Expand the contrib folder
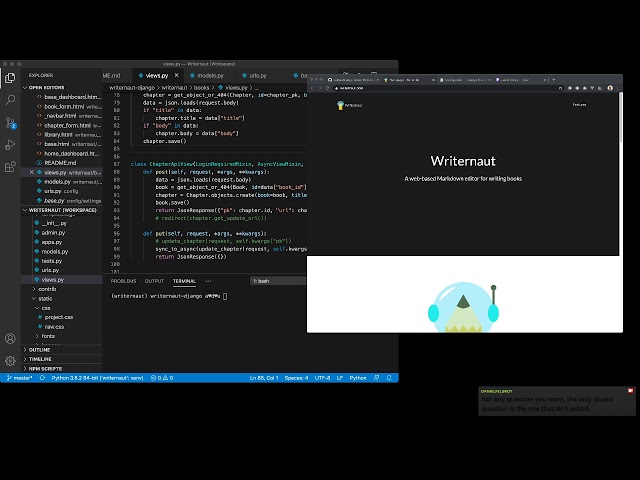Viewport: 640px width, 480px height. tap(34, 289)
